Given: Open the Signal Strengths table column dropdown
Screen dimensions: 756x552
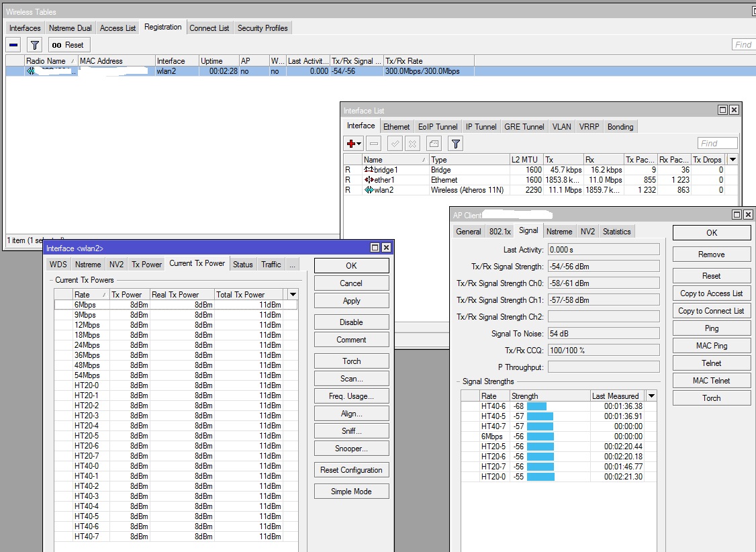Looking at the screenshot, I should (x=651, y=396).
